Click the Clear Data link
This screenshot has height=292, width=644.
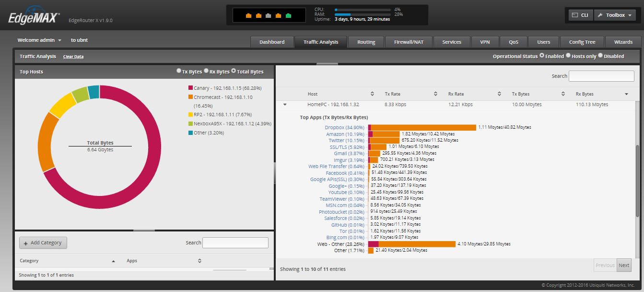[x=73, y=57]
